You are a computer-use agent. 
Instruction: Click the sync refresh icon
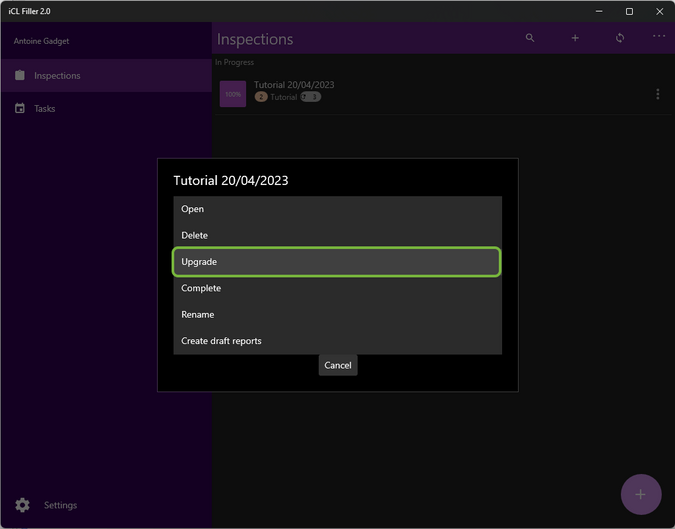point(620,38)
